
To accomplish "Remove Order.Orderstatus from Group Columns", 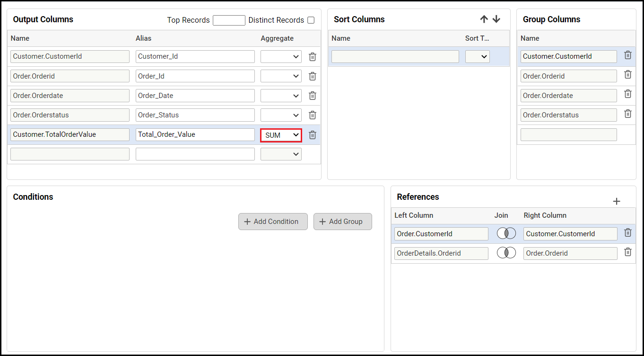I will (628, 114).
